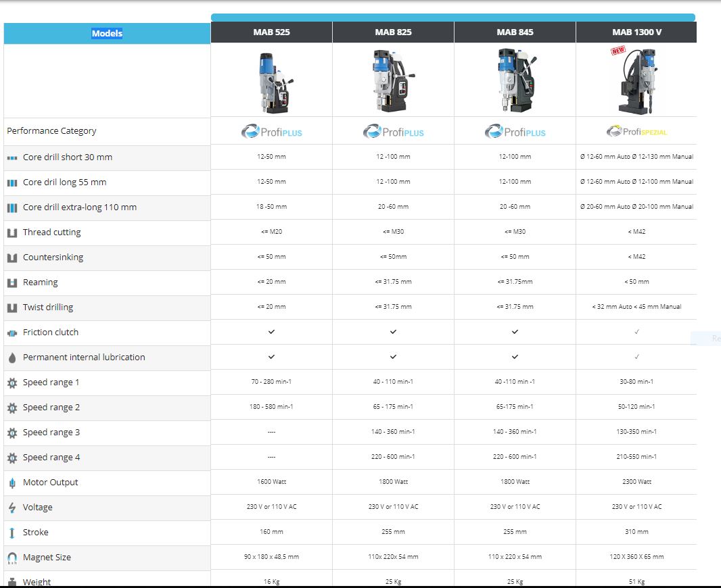Click the Friction clutch checkmark for MAB 525

[271, 332]
